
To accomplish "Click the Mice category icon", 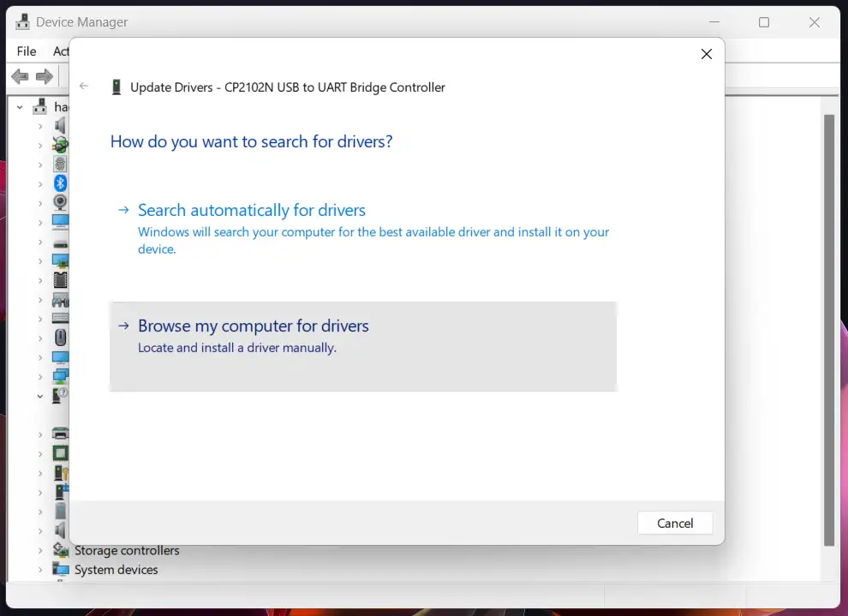I will (60, 338).
